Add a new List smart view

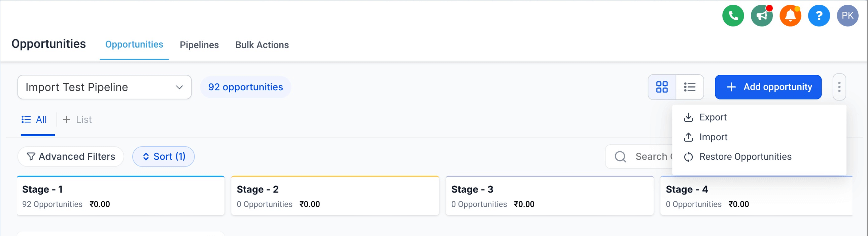click(77, 120)
